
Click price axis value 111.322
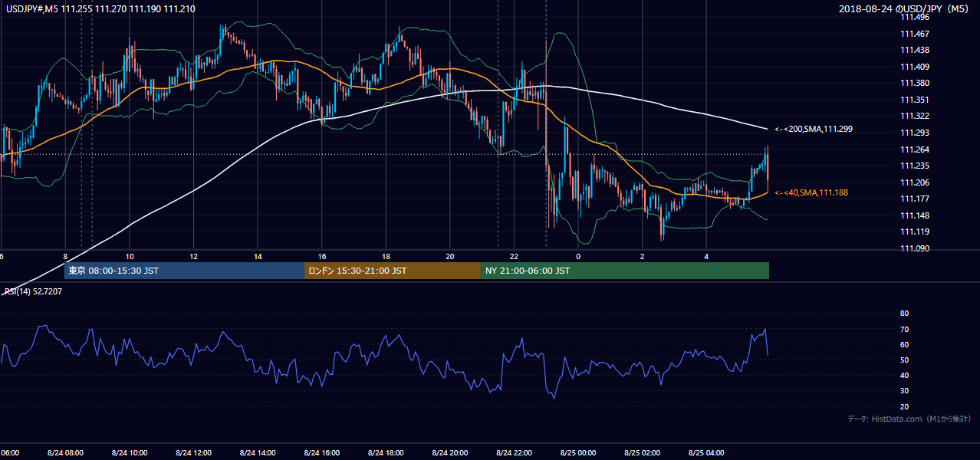tap(916, 116)
